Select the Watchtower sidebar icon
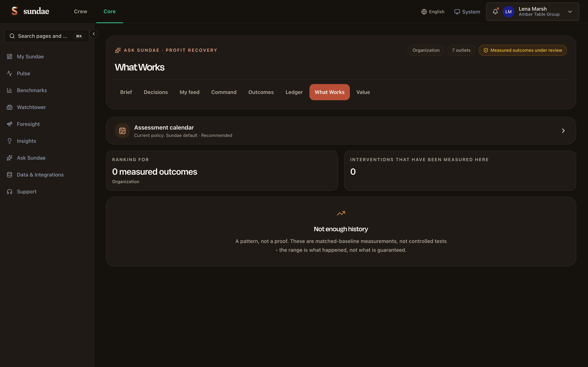The image size is (588, 367). [x=10, y=107]
